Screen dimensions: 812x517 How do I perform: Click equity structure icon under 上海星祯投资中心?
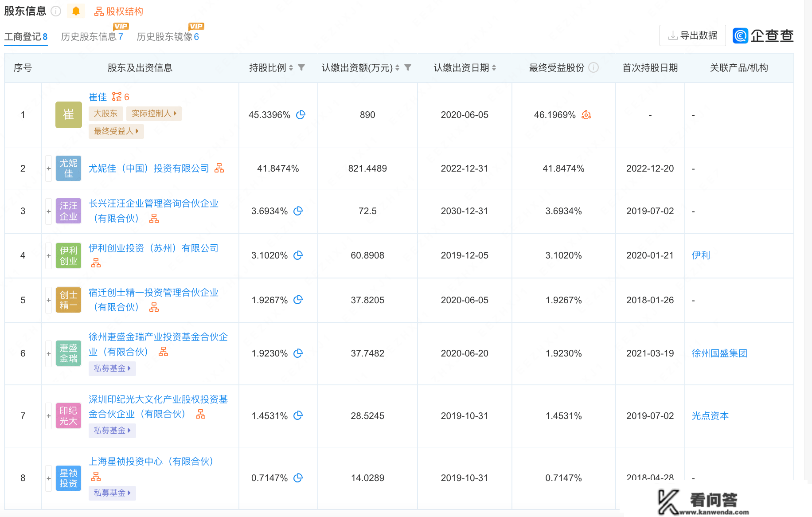pyautogui.click(x=96, y=477)
